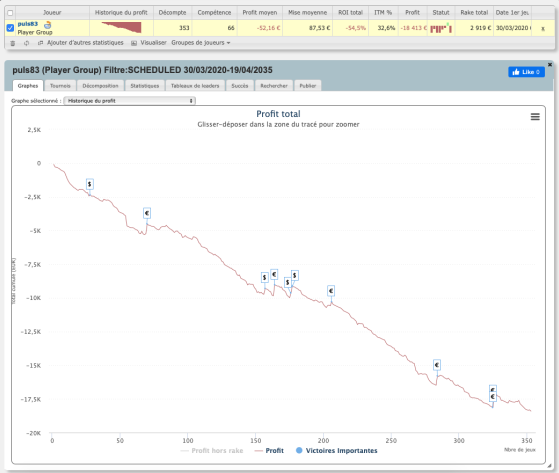Switch to the Statistiques tab
This screenshot has width=559, height=473.
[145, 86]
